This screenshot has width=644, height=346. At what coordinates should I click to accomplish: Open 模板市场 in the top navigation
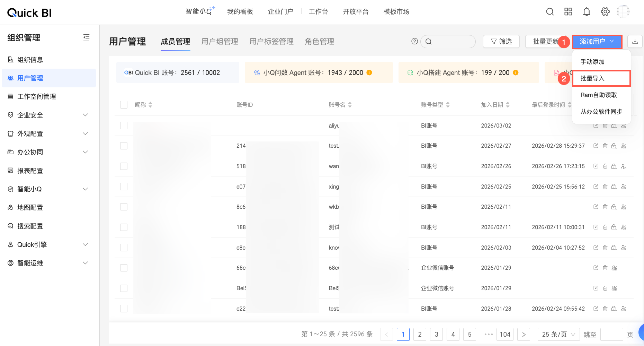click(396, 12)
